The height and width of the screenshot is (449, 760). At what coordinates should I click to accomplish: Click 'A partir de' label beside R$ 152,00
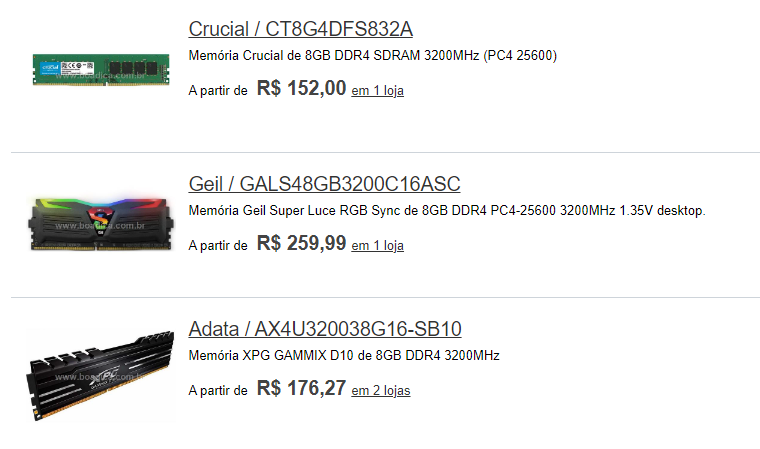[x=218, y=91]
